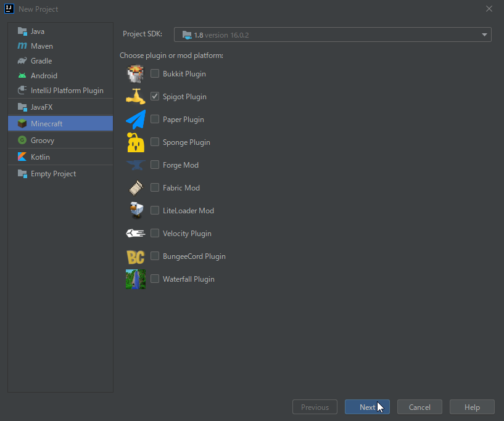Click the Spigot Plugin label

click(184, 97)
